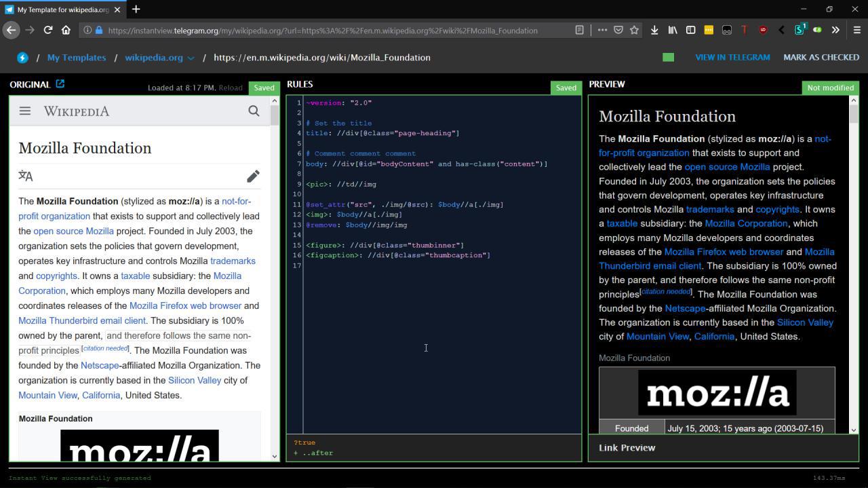Open the original page in a new tab via the external-link icon
Screen dimensions: 868x488
click(60, 83)
